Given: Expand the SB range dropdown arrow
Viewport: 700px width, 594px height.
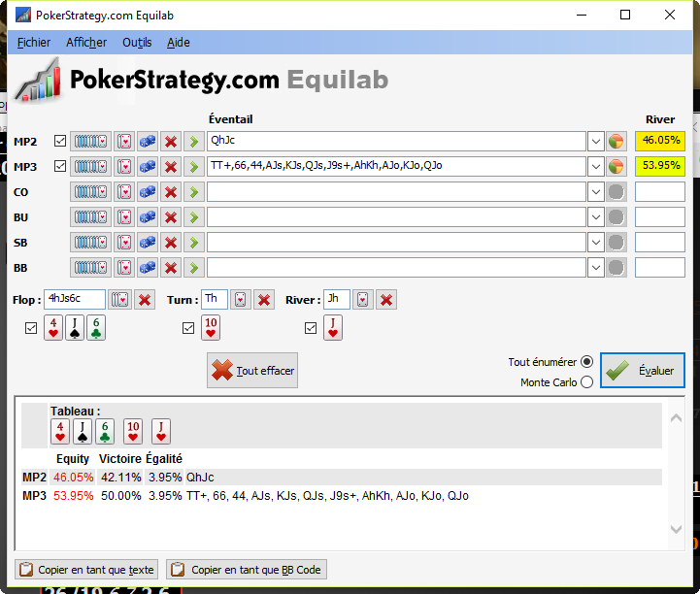Looking at the screenshot, I should pyautogui.click(x=595, y=243).
